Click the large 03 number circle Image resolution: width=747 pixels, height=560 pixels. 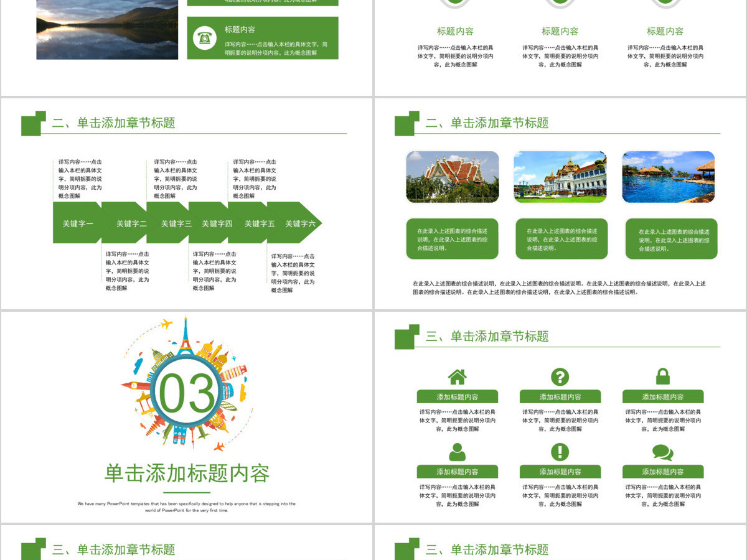[x=187, y=393]
